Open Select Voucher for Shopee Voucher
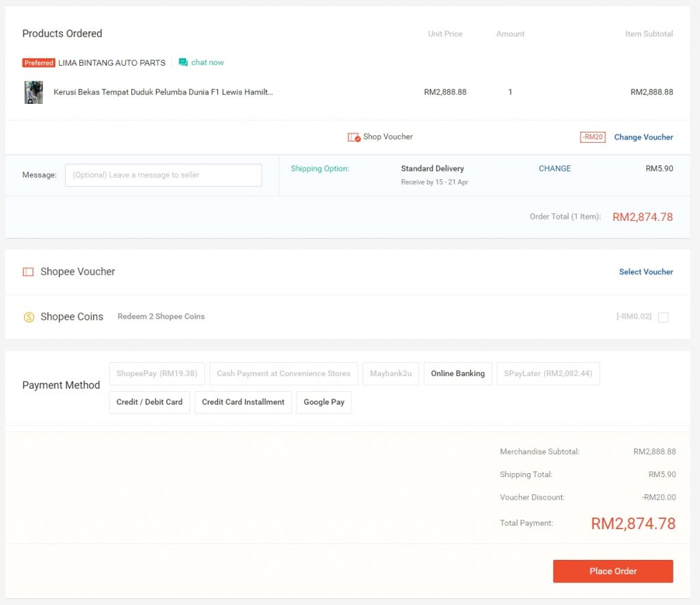This screenshot has height=605, width=700. click(646, 272)
